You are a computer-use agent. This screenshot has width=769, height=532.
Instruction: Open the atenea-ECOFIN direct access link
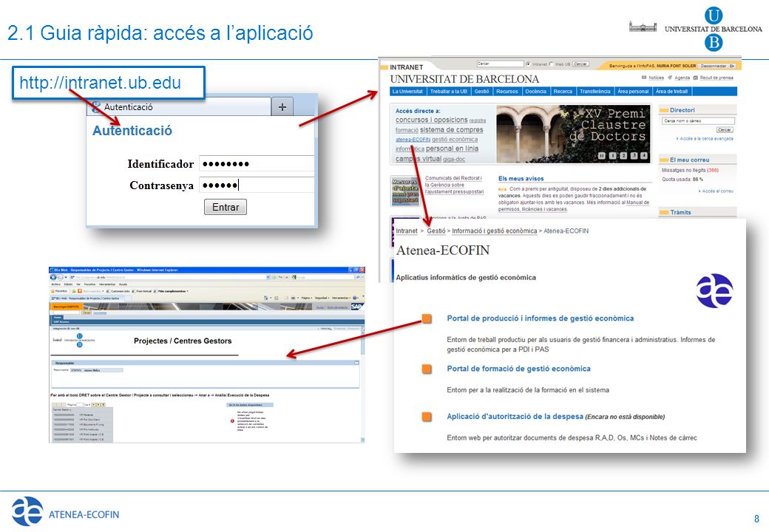click(413, 139)
